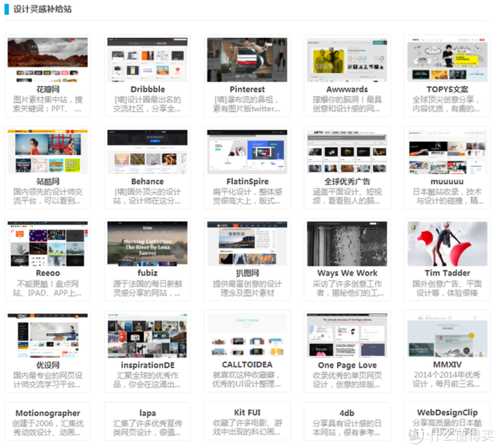Open the Awwwards site thumbnail
This screenshot has height=448, width=497.
point(347,60)
